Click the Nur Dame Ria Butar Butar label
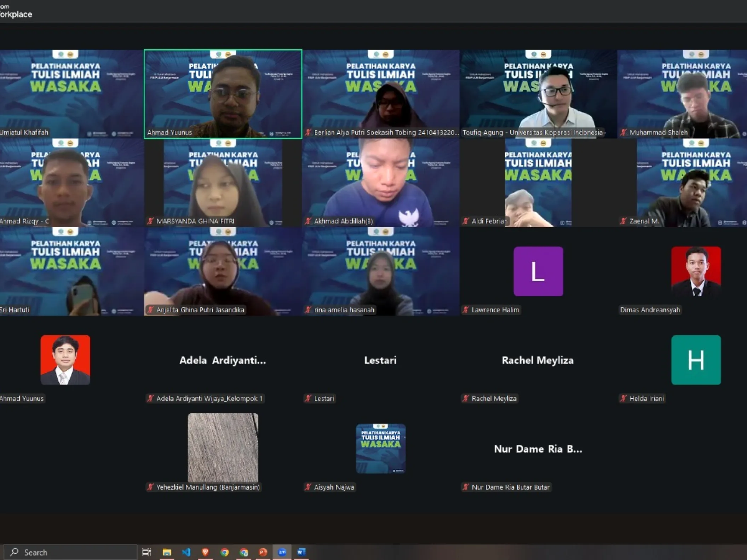The width and height of the screenshot is (747, 560). point(510,487)
